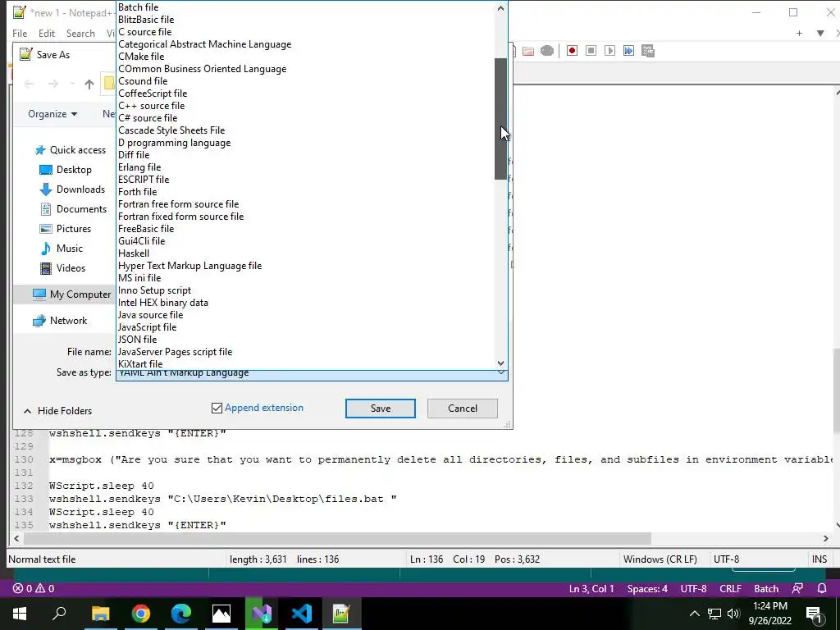Switch to Visual Studio Code taskbar icon
Image resolution: width=840 pixels, height=630 pixels.
click(302, 614)
